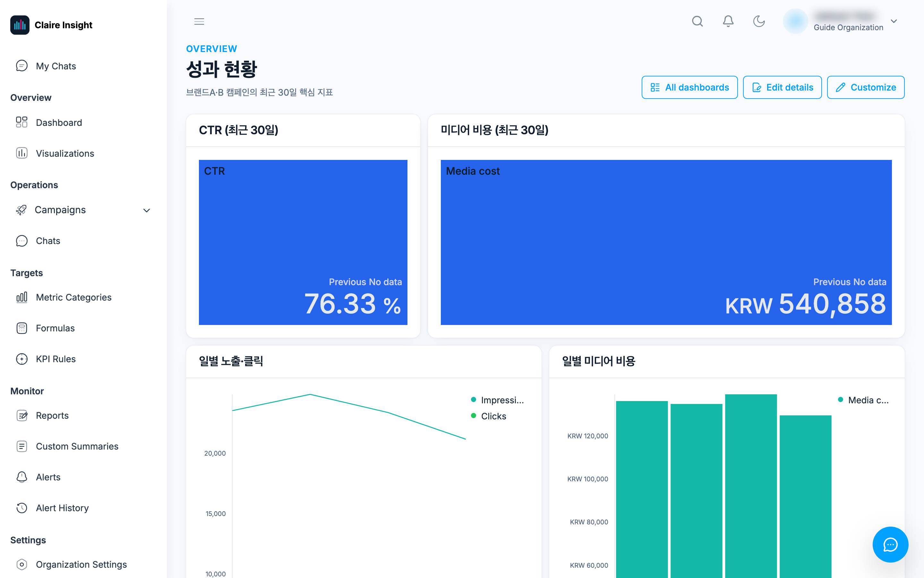
Task: Click the All dashboards button
Action: coord(689,87)
